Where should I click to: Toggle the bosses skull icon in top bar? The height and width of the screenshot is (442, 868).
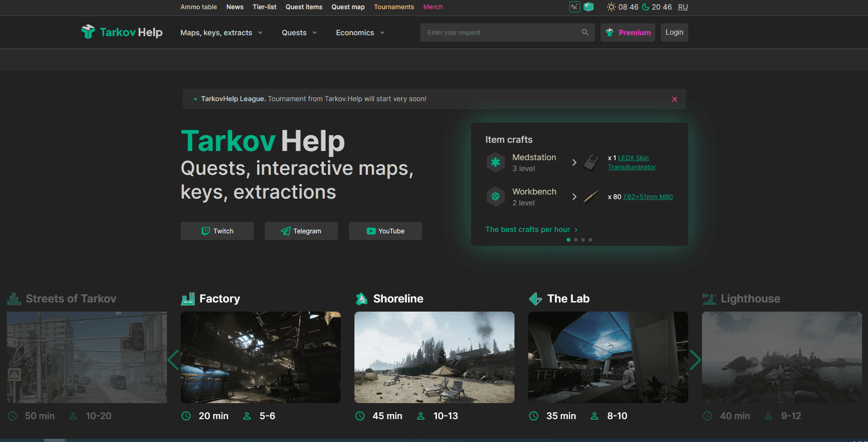(x=574, y=7)
